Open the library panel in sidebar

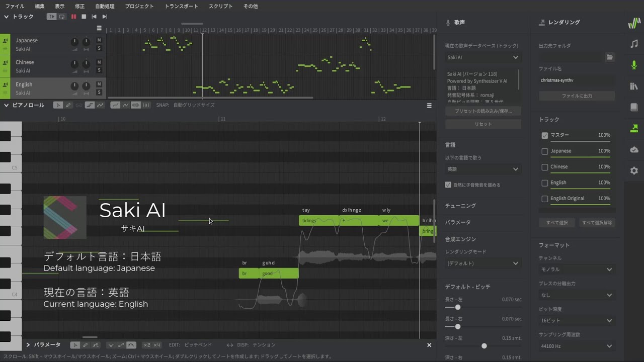click(634, 86)
